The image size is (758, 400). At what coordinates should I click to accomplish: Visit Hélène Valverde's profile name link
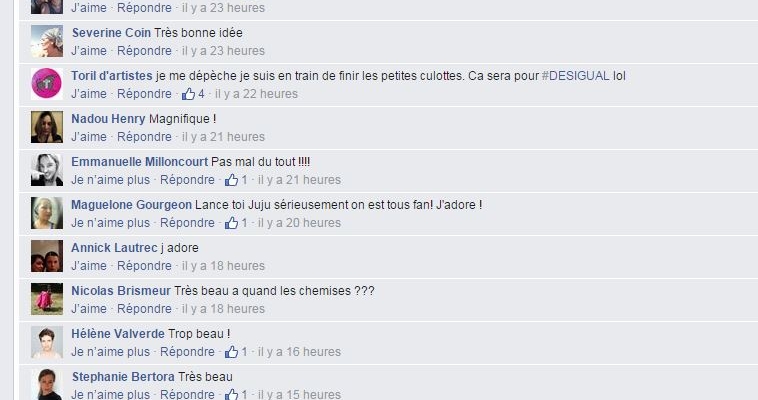pyautogui.click(x=118, y=334)
